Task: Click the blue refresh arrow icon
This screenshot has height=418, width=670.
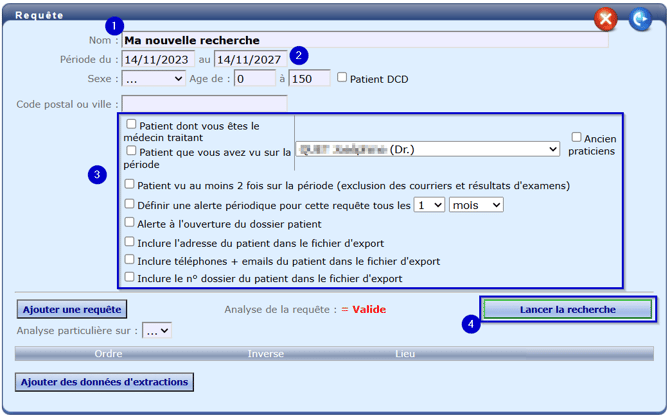Action: [640, 18]
